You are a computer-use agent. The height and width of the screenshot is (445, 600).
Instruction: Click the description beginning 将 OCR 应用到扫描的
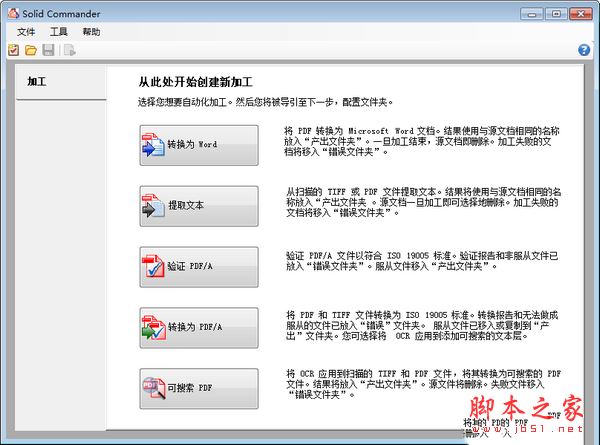[423, 384]
